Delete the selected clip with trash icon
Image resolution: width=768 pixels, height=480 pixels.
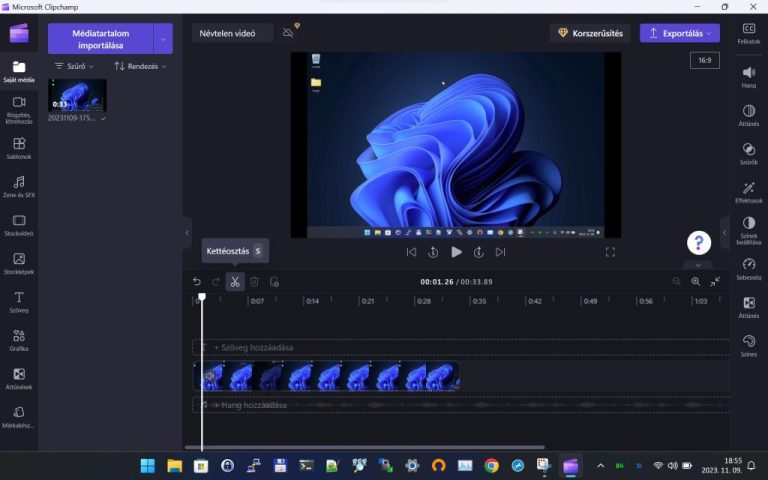click(254, 282)
